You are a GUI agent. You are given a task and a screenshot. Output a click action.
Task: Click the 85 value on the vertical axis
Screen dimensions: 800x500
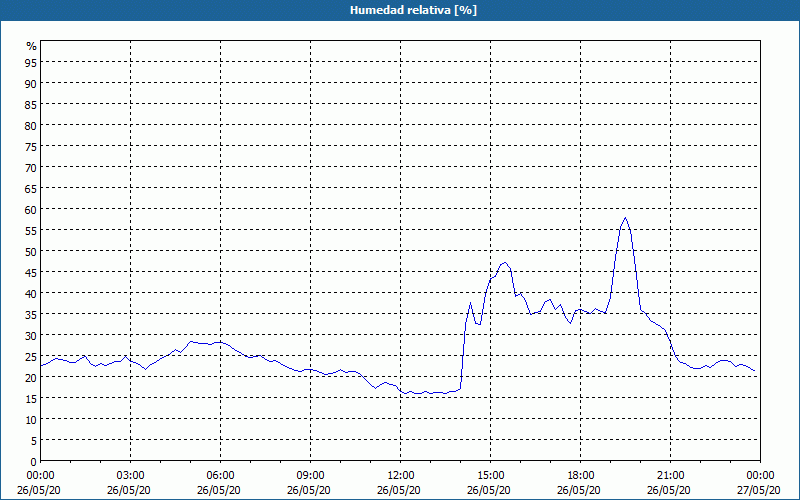tap(31, 104)
